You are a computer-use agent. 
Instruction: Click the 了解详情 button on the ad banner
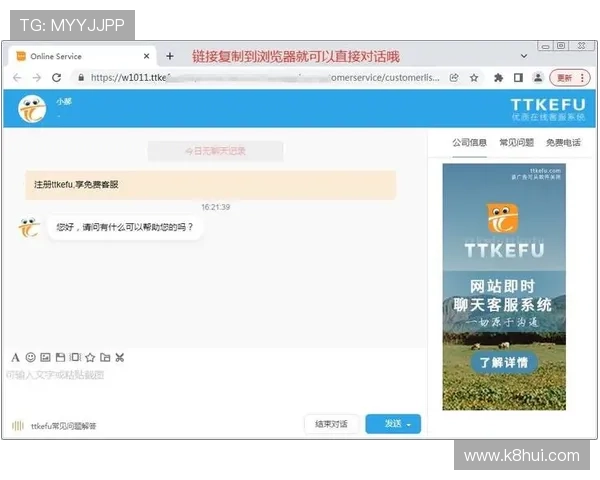pos(504,362)
